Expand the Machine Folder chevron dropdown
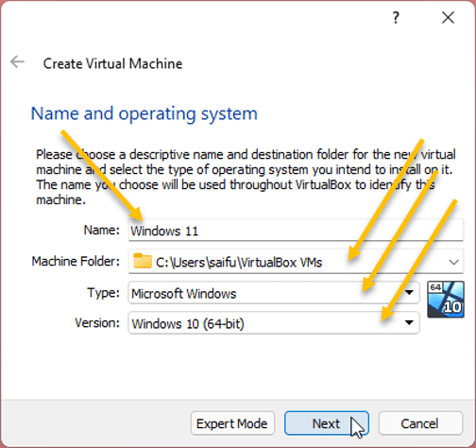 [x=453, y=262]
